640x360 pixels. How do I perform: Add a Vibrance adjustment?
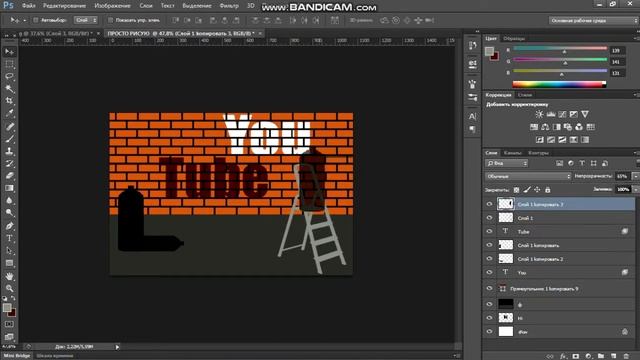[585, 114]
